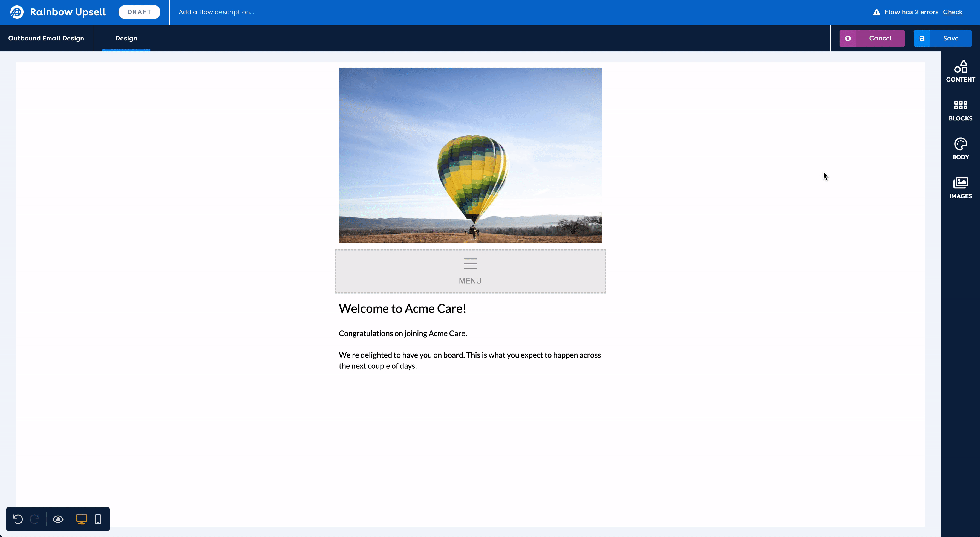Click the Congratulations on joining Acme Care paragraph

(x=402, y=333)
